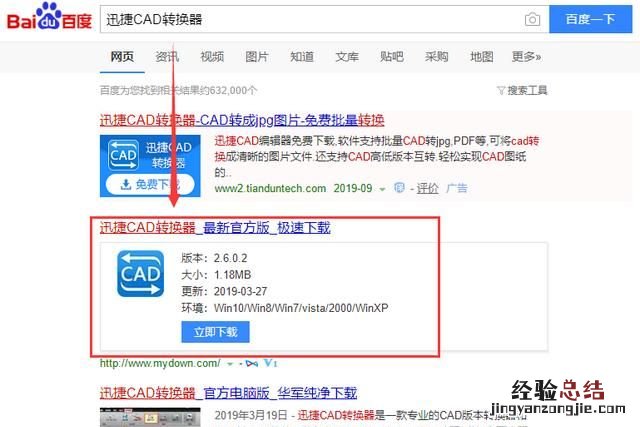Open the 评价 link

pos(427,188)
